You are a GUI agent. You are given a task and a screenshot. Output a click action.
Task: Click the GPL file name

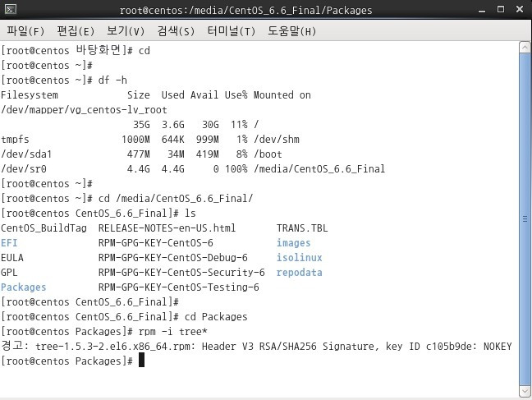[9, 273]
